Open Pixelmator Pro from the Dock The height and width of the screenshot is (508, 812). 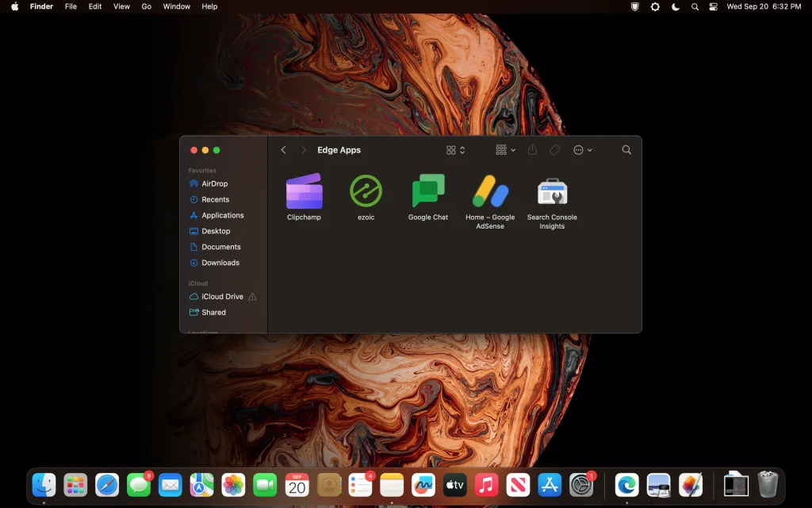[x=691, y=486]
